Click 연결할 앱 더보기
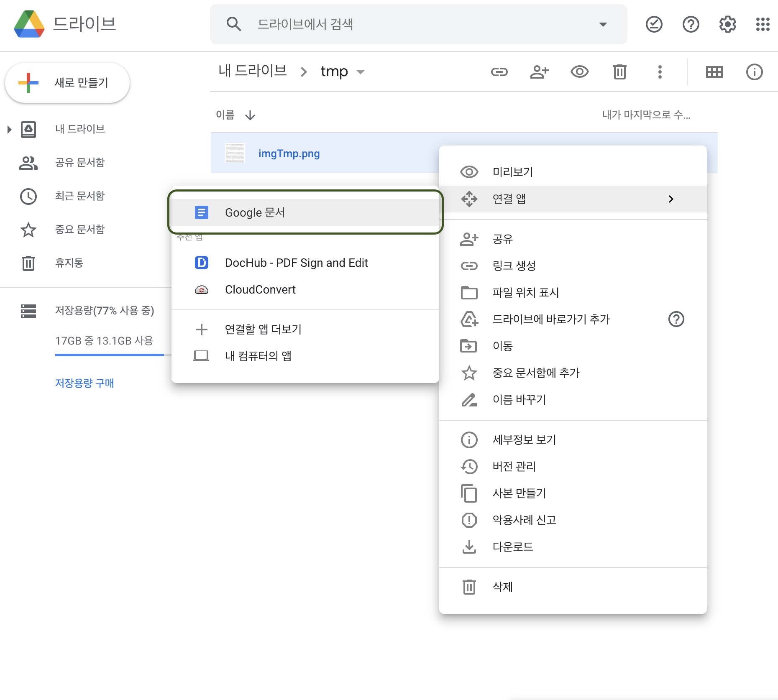 (305, 330)
